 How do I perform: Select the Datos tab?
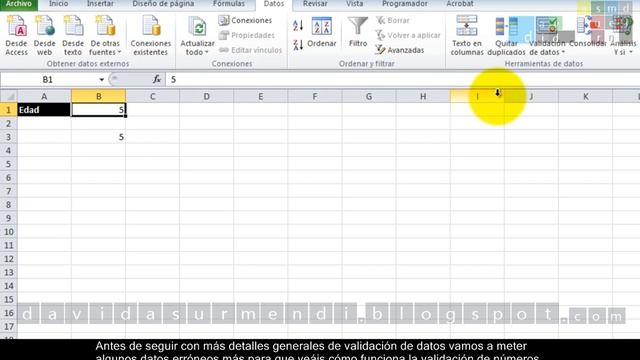273,4
